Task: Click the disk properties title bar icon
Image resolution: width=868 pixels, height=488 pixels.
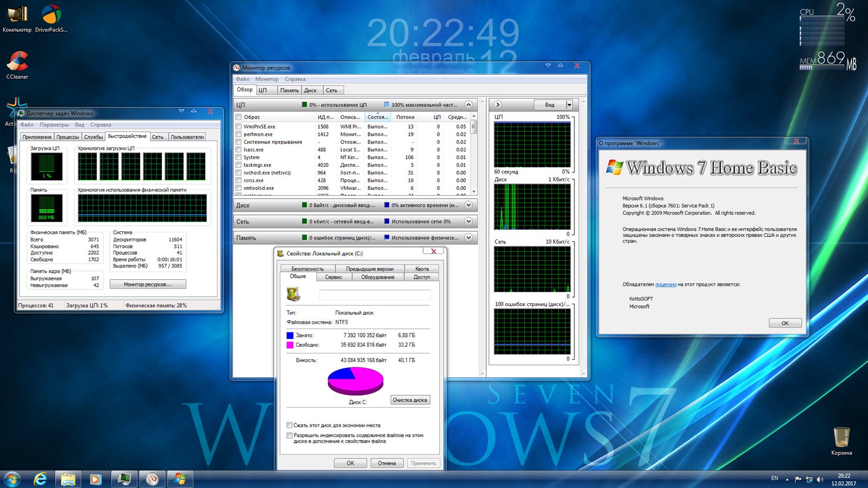Action: pos(280,253)
